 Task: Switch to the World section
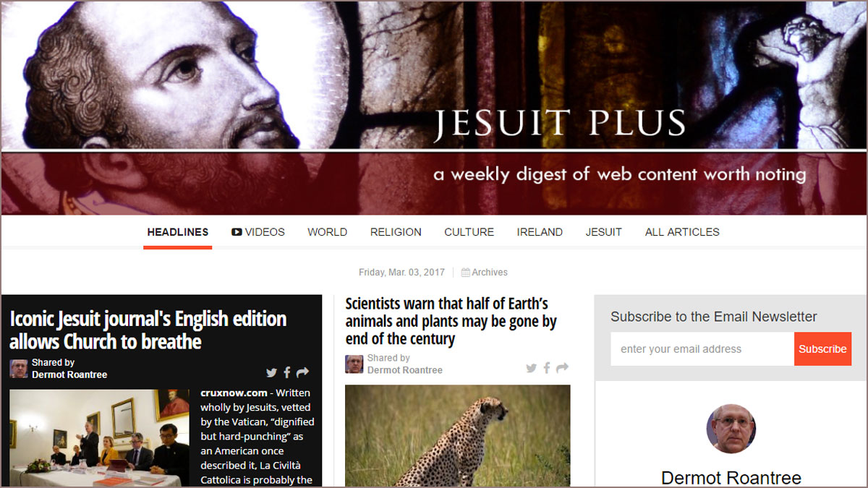327,232
